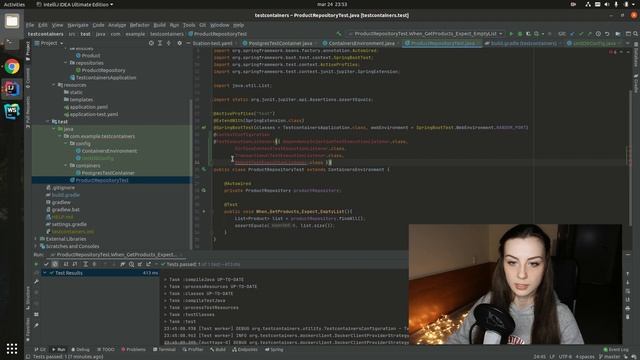This screenshot has width=640, height=360.
Task: Click the Git rollback arrow icon
Action: pos(607,34)
